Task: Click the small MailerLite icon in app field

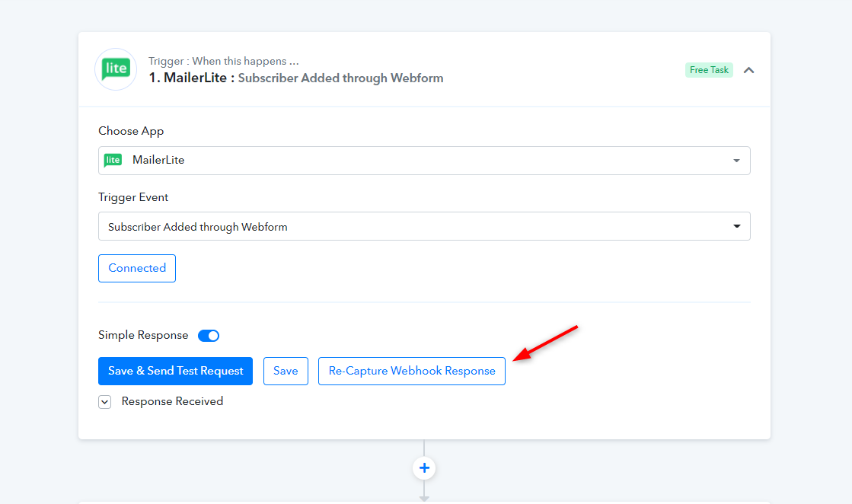Action: click(113, 160)
